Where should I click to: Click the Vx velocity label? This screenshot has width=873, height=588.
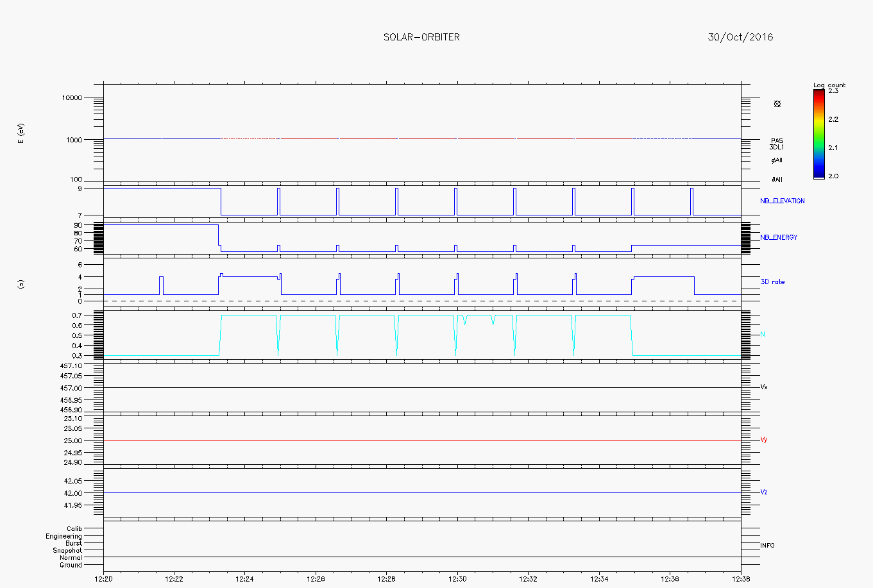tap(764, 387)
